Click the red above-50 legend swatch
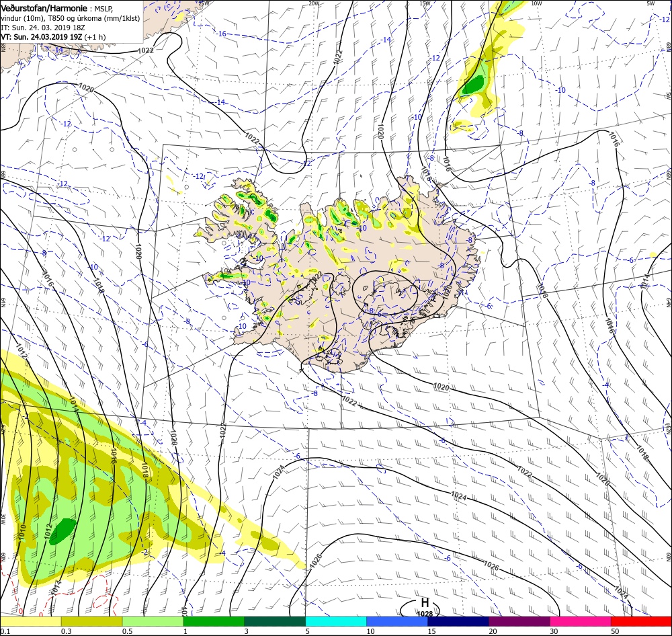Image resolution: width=672 pixels, height=636 pixels. point(642,621)
